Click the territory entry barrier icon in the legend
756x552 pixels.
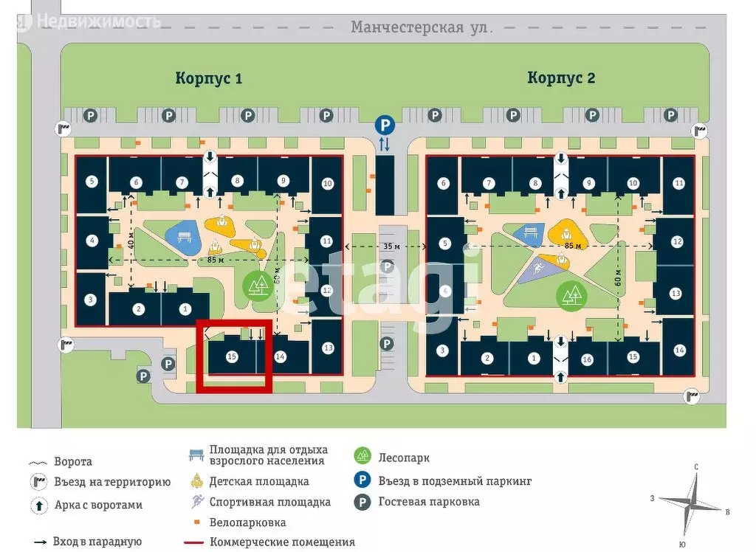coord(38,482)
